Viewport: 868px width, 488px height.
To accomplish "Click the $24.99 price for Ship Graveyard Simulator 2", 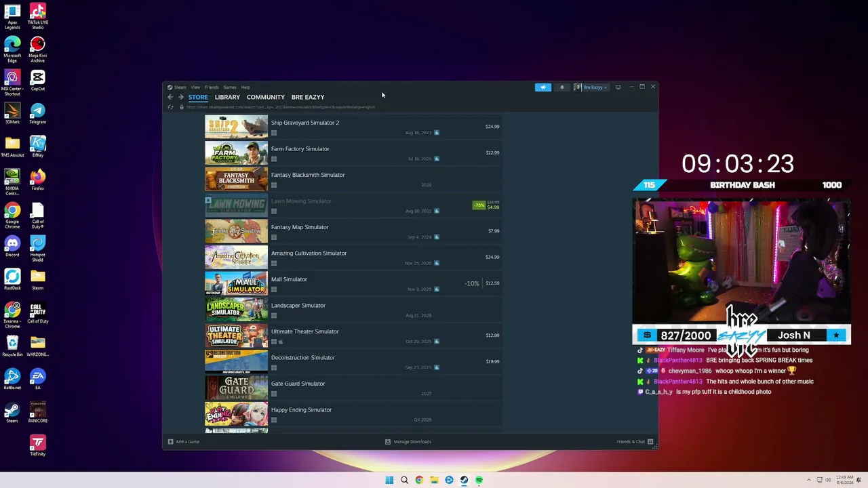I will 492,127.
